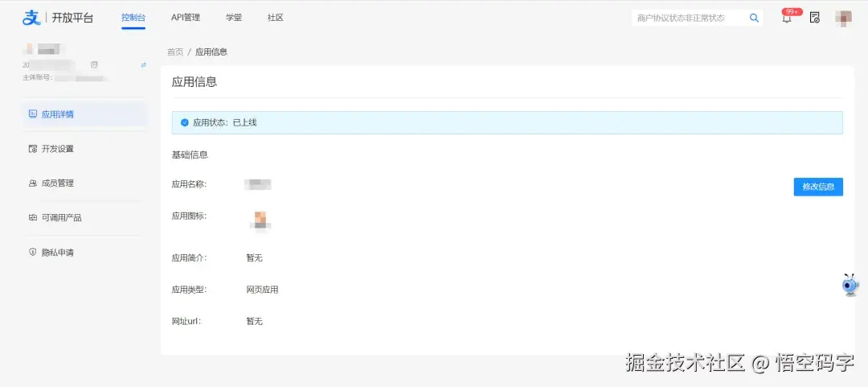Click the 隐私申请 shield icon
This screenshot has width=868, height=387.
point(33,253)
